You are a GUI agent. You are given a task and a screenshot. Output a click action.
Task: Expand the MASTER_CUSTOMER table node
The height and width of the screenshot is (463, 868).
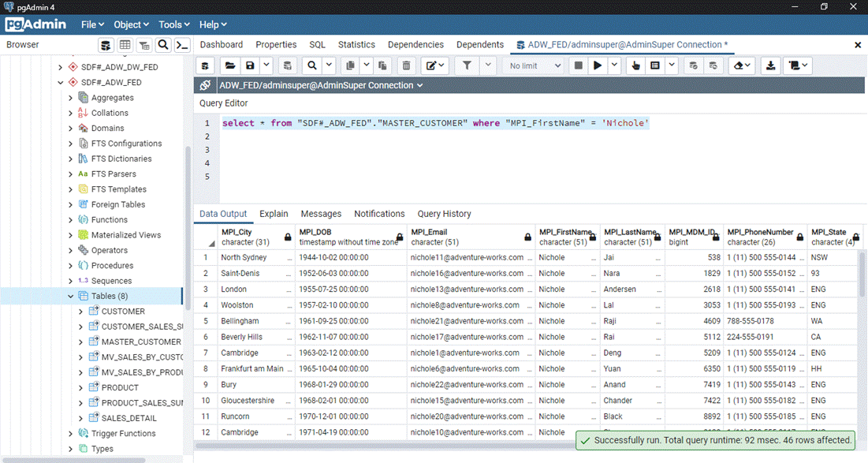[80, 342]
